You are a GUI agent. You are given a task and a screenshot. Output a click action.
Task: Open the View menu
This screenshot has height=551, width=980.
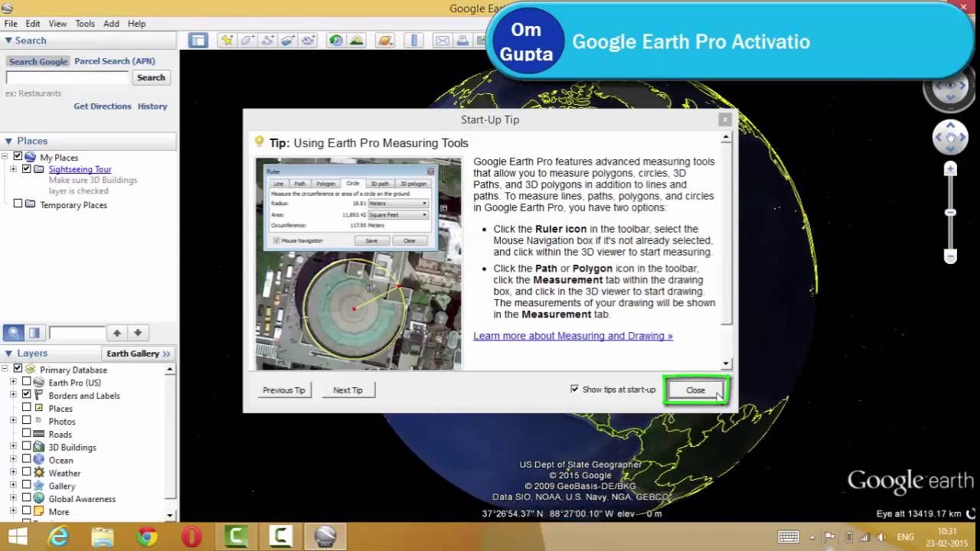57,24
